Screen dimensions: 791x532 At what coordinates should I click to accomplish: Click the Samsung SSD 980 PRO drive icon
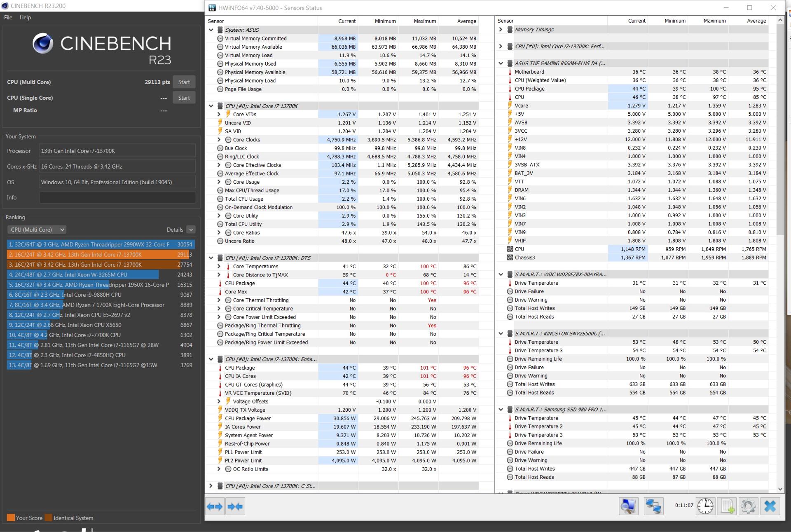pos(510,410)
